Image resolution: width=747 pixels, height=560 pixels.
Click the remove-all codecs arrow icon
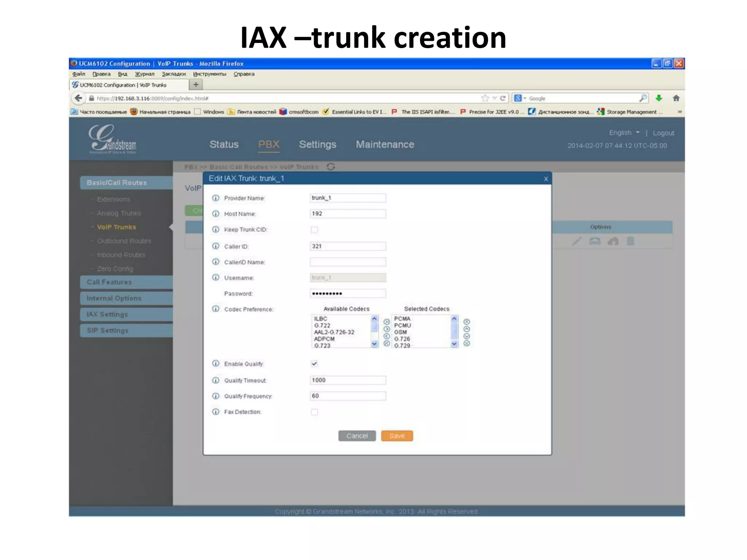click(x=387, y=343)
